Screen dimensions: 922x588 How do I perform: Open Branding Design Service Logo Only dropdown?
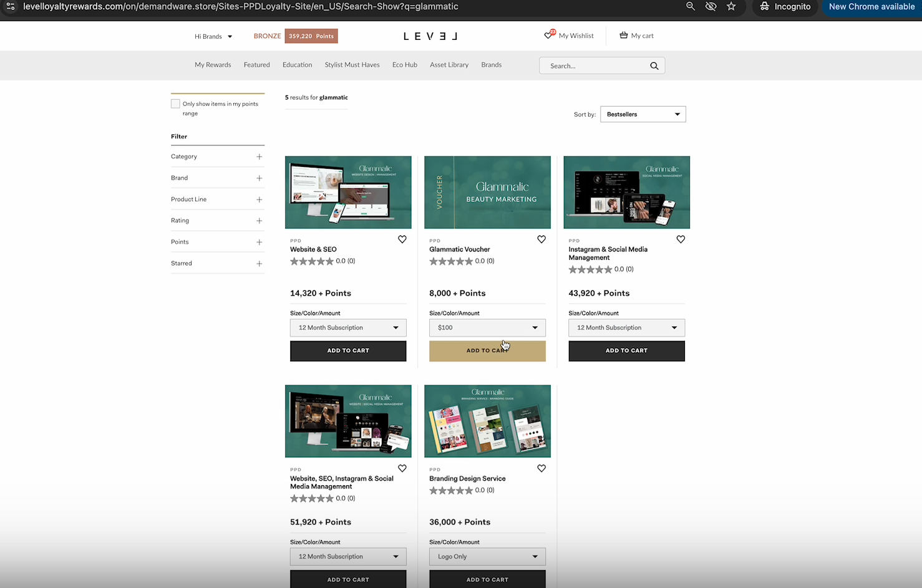(x=487, y=556)
